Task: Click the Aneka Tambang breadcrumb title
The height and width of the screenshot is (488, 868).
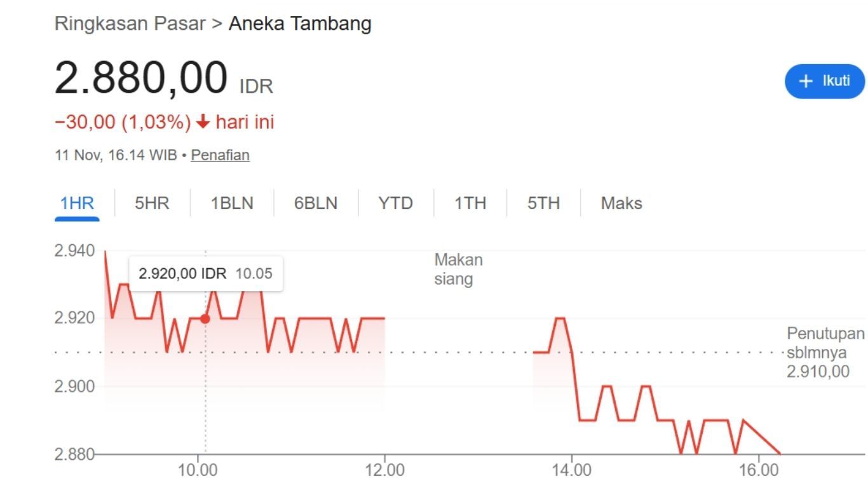Action: [x=300, y=24]
